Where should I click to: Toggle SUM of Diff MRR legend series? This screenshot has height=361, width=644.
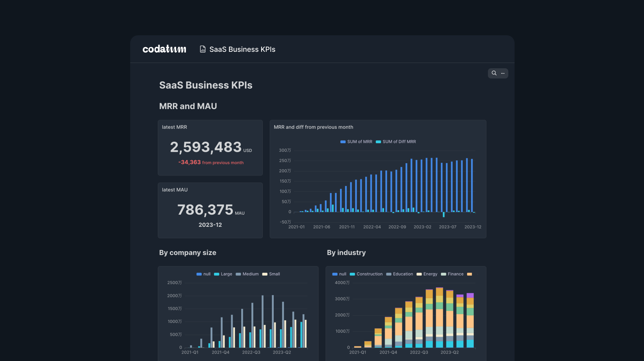click(396, 142)
